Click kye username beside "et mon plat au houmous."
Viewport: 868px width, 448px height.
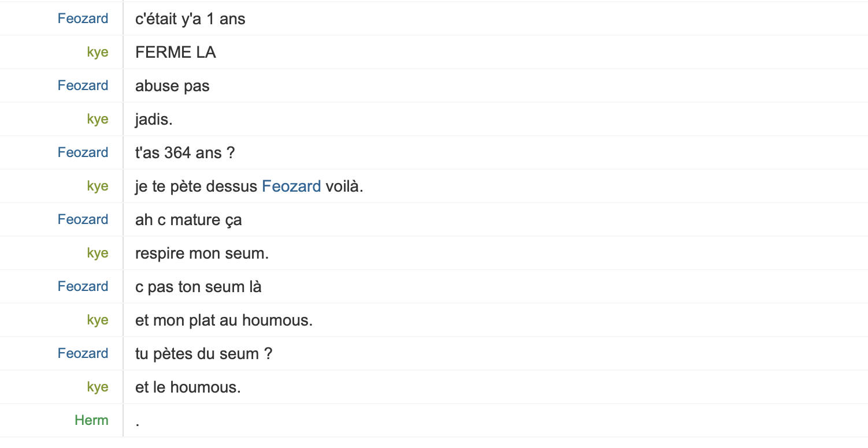(98, 320)
